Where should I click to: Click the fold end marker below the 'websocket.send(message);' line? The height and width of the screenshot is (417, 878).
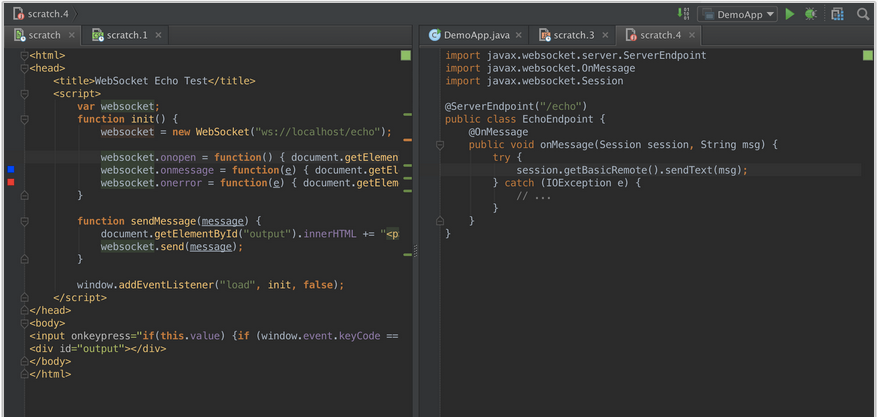pos(24,259)
